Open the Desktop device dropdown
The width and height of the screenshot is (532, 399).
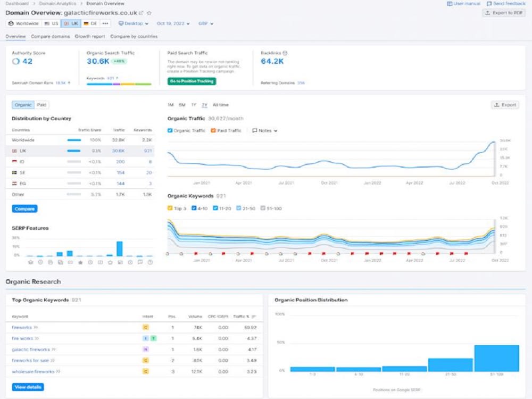(134, 23)
